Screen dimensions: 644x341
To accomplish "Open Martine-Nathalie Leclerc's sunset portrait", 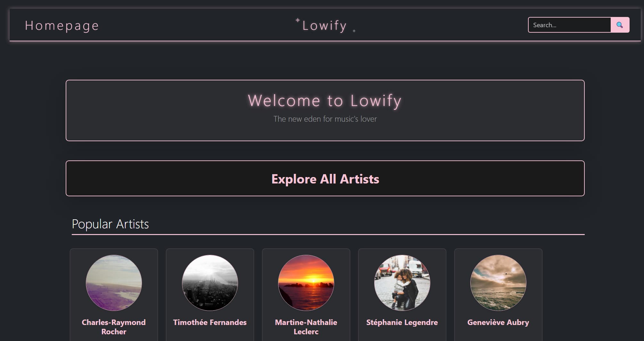I will pyautogui.click(x=306, y=283).
